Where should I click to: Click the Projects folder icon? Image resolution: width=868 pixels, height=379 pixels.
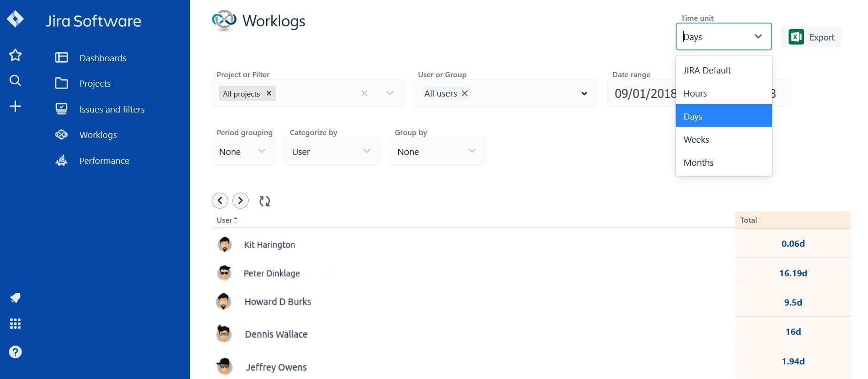(62, 83)
